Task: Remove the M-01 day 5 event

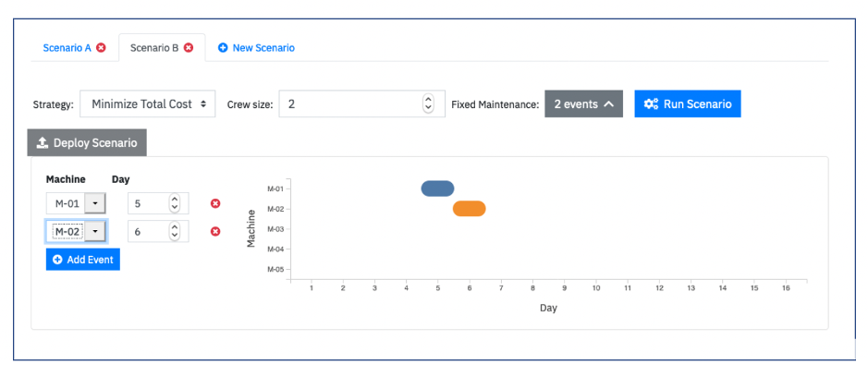Action: [216, 203]
